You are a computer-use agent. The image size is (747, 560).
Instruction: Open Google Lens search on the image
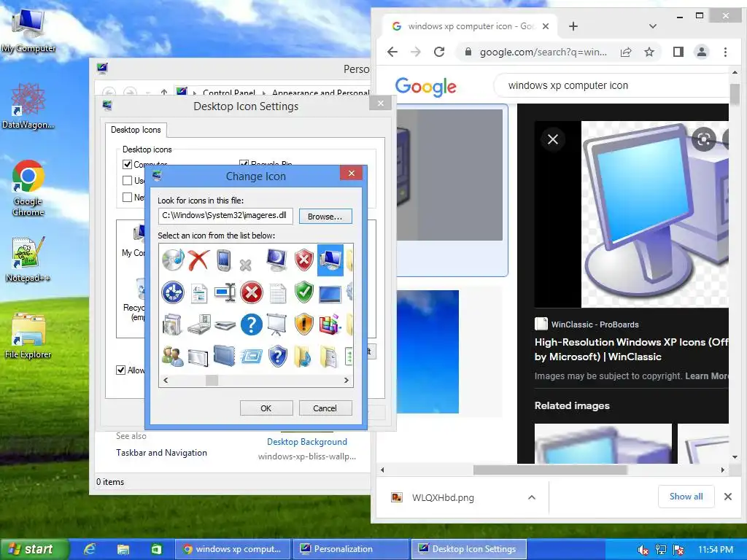(704, 139)
